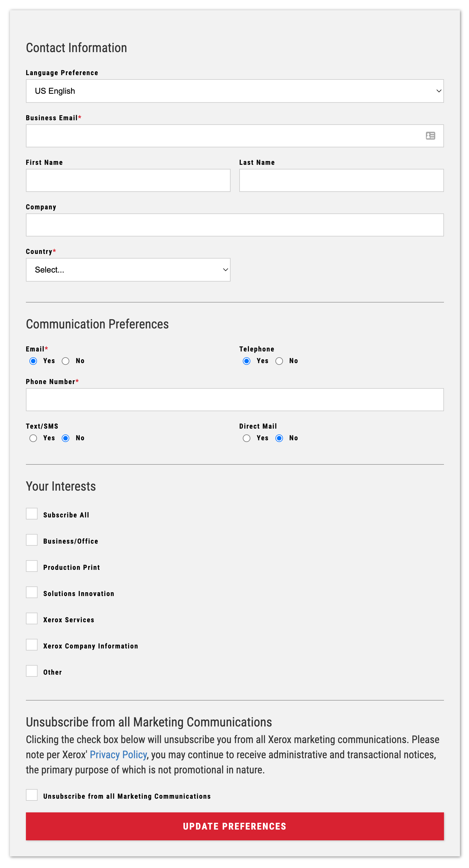Enable Yes for Text/SMS messages
The height and width of the screenshot is (868, 469).
pyautogui.click(x=33, y=438)
